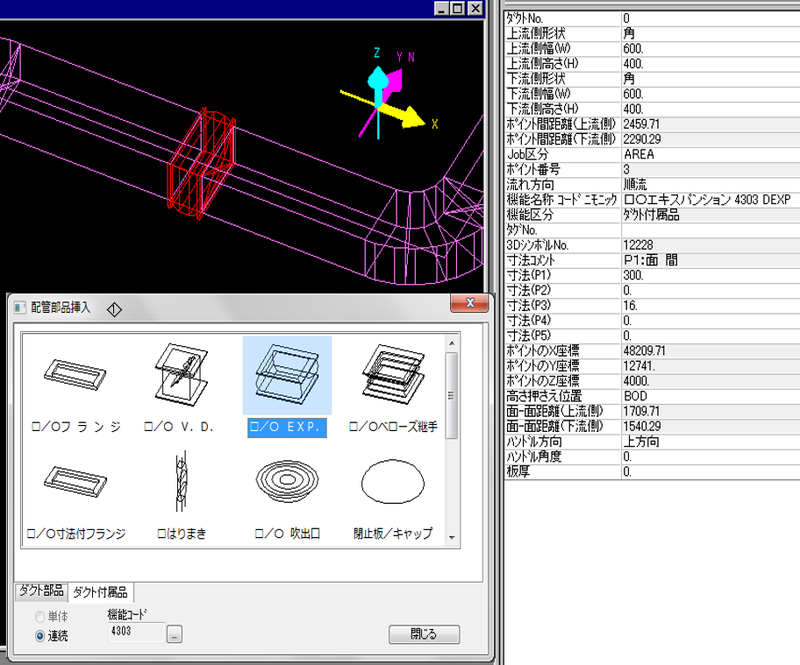Switch to the ダクト部品 tab
The height and width of the screenshot is (665, 800).
(x=41, y=592)
